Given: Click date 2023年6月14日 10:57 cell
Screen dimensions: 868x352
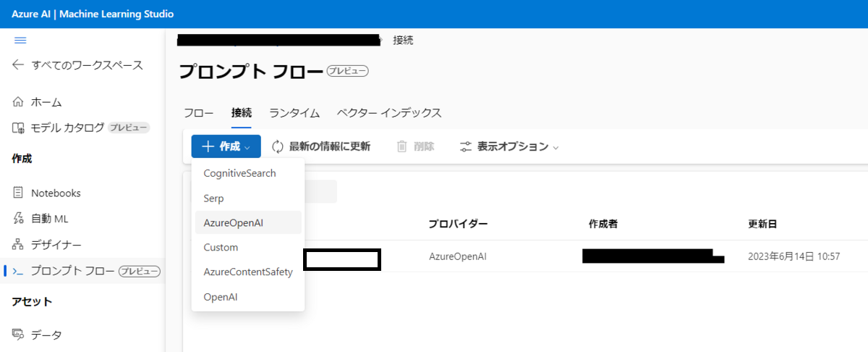Looking at the screenshot, I should 794,256.
